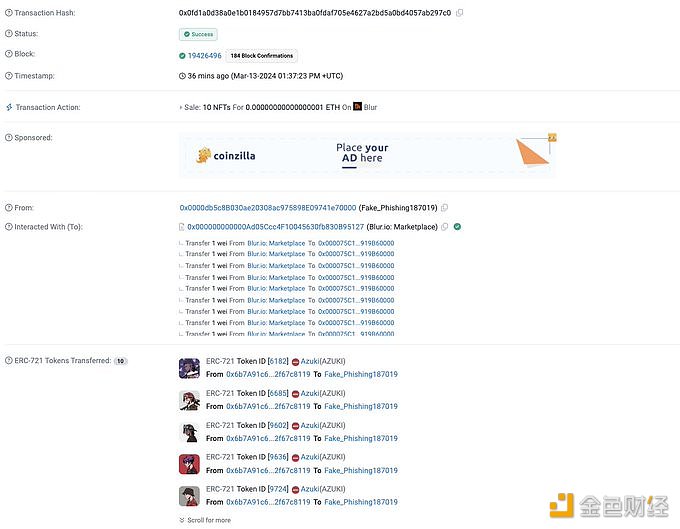Viewport: 680px width, 529px height.
Task: Click the red warning icon on token 9602 Azuki
Action: [x=295, y=426]
